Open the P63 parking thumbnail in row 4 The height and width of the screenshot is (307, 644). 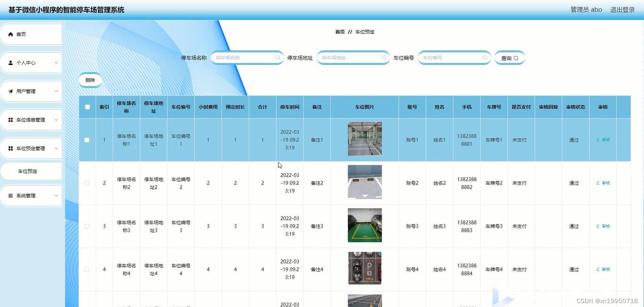(x=365, y=268)
